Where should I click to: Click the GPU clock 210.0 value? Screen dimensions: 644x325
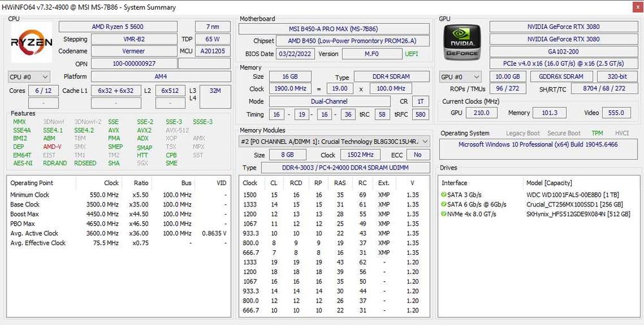482,113
